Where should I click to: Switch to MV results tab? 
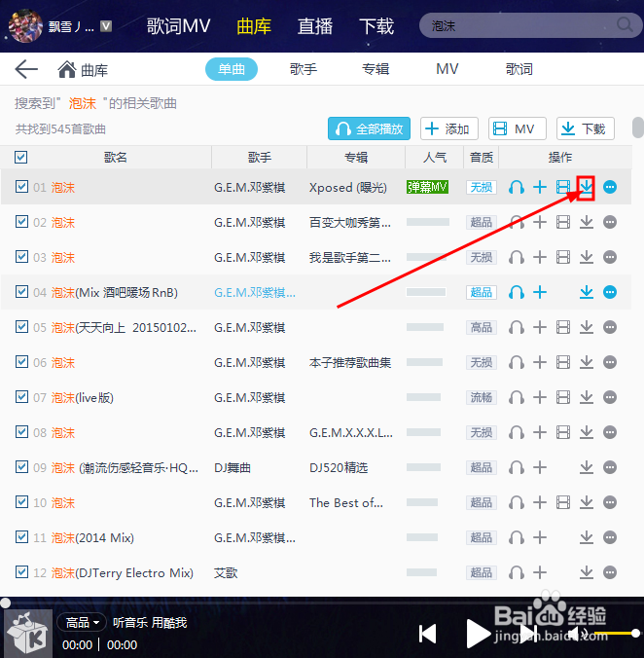pyautogui.click(x=447, y=69)
